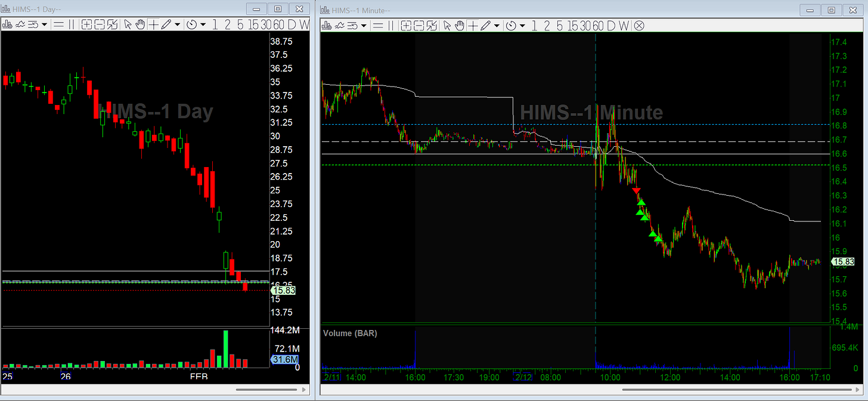Enable crosshair cursor in Minute chart
Screen dimensions: 868x401
[473, 25]
